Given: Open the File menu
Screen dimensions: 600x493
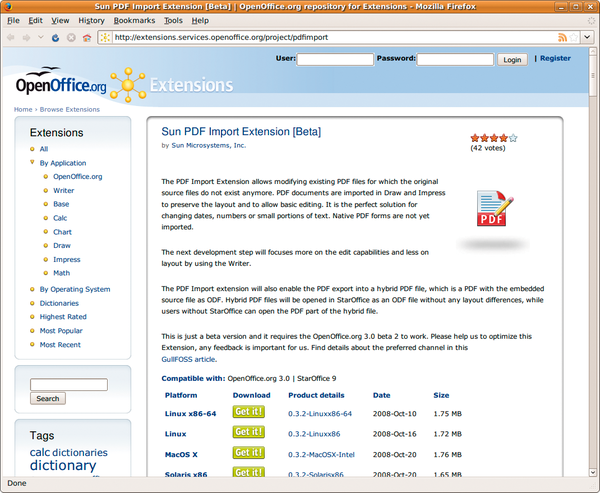Looking at the screenshot, I should point(13,21).
